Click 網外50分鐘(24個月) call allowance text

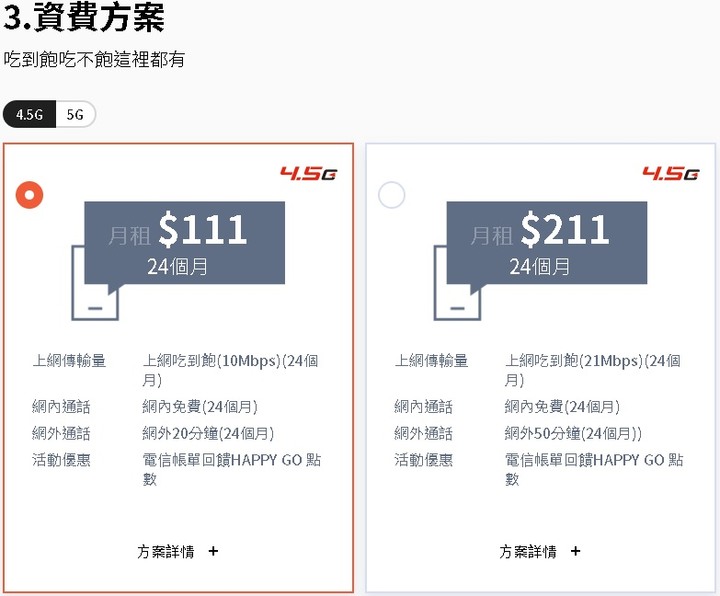click(573, 433)
